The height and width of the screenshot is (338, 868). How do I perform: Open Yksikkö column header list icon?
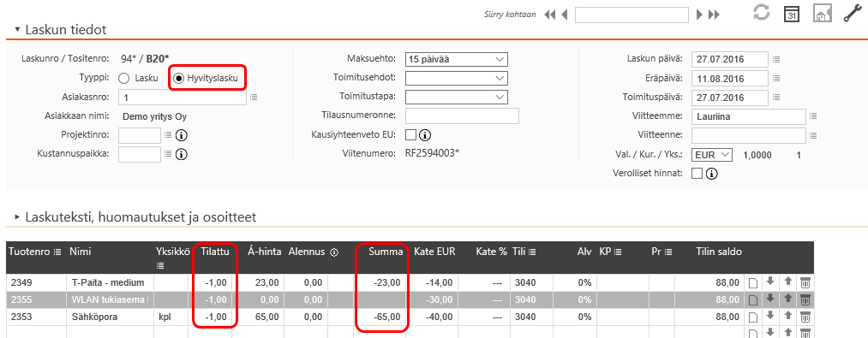161,266
